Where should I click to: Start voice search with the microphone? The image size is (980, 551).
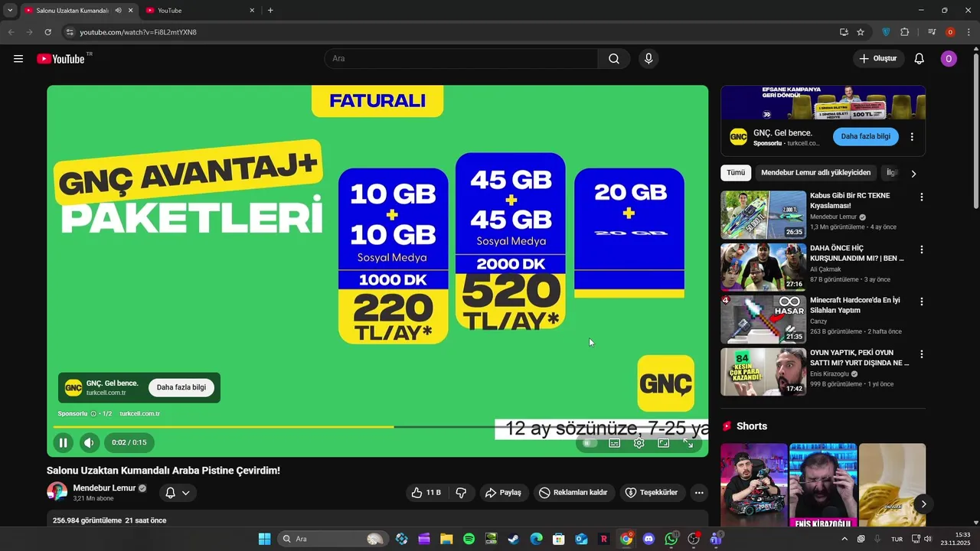pyautogui.click(x=648, y=59)
